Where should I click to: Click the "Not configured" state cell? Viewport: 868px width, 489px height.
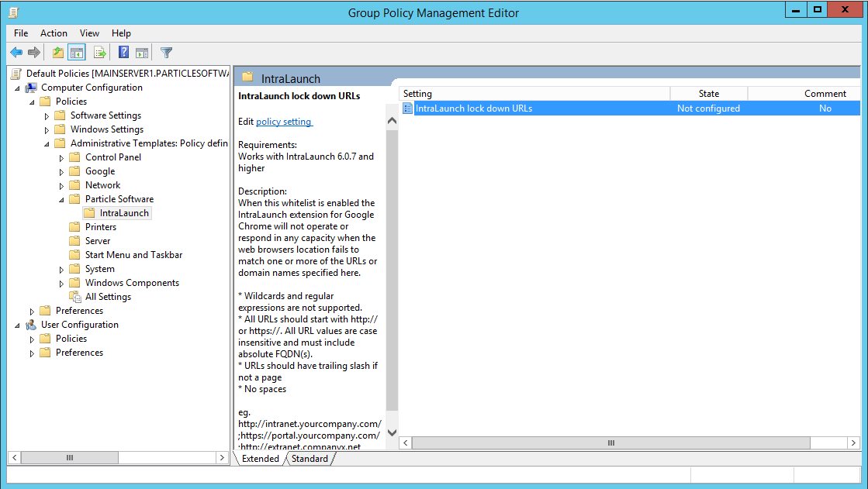click(x=708, y=108)
